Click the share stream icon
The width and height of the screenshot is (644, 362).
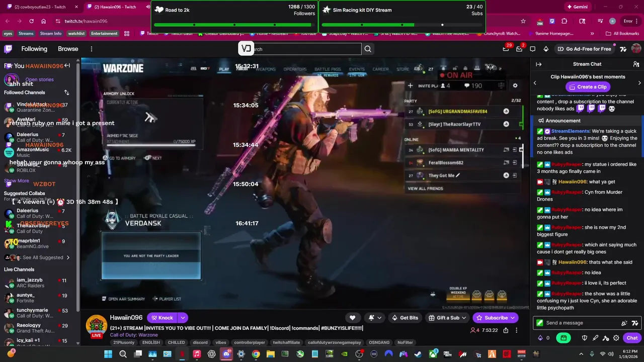[506, 330]
